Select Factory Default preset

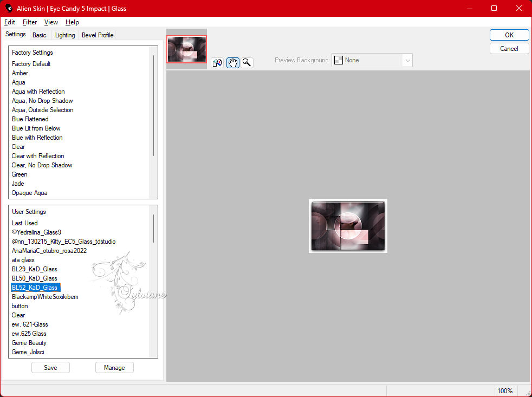[x=31, y=64]
